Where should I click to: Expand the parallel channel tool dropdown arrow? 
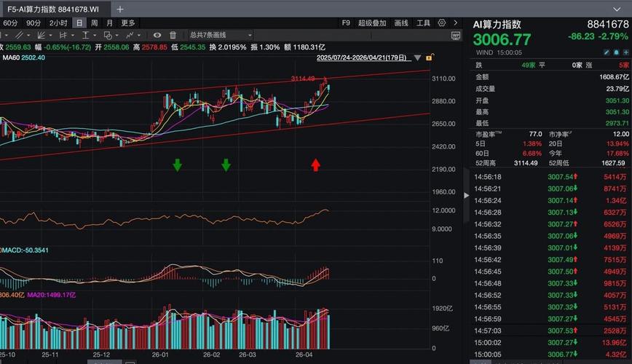[x=73, y=36]
